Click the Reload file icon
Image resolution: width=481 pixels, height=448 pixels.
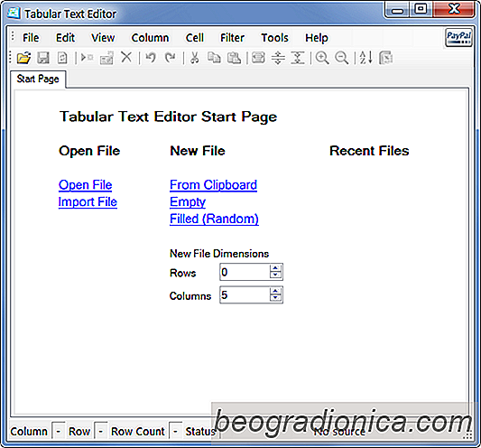tap(62, 58)
